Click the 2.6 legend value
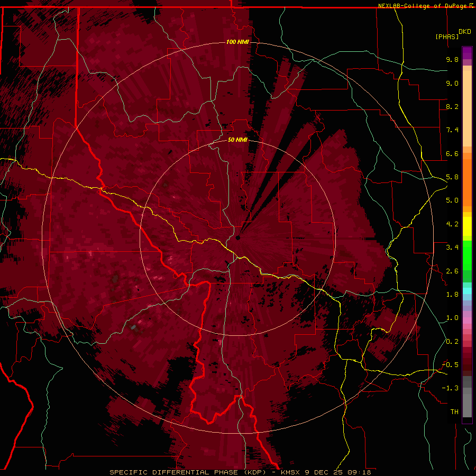This screenshot has height=476, width=476. 452,271
